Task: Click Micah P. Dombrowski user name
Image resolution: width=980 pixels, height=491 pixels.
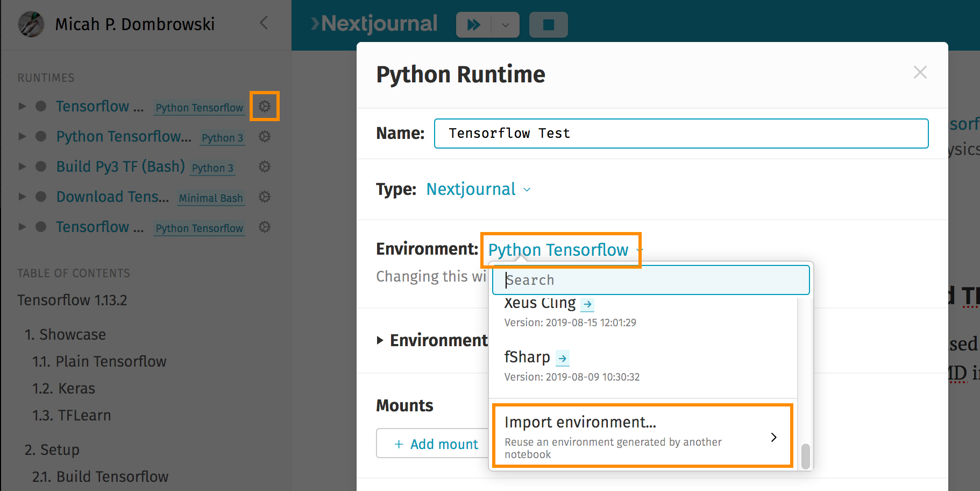Action: (135, 24)
